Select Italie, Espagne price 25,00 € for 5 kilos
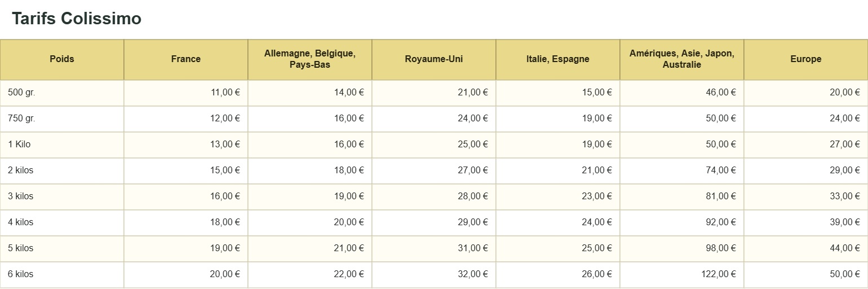Viewport: 868px width, 289px height. (x=558, y=248)
